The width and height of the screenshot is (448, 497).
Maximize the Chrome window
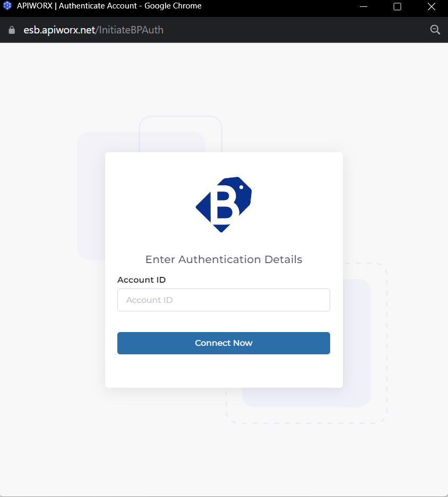(x=397, y=6)
